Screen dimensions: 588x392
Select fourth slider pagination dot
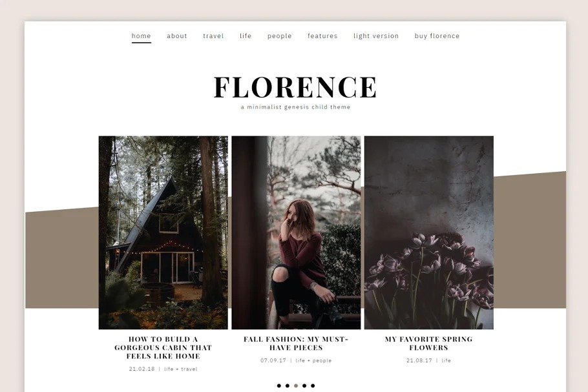click(x=304, y=386)
